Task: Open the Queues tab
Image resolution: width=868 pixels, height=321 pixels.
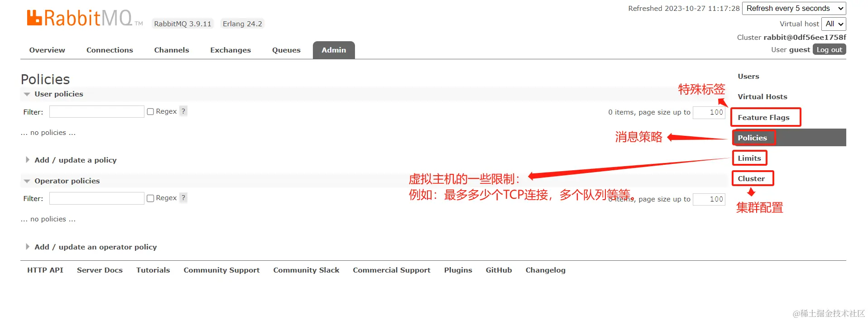Action: pyautogui.click(x=286, y=50)
